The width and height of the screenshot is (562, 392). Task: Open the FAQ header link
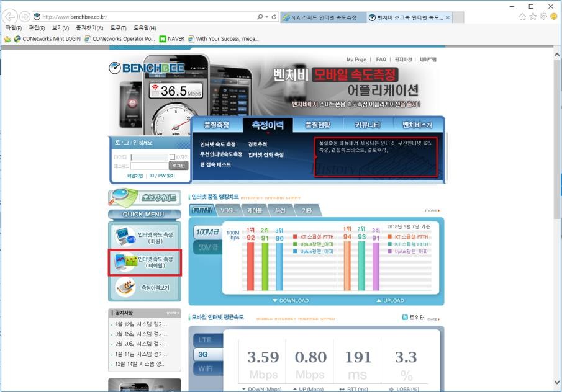381,60
